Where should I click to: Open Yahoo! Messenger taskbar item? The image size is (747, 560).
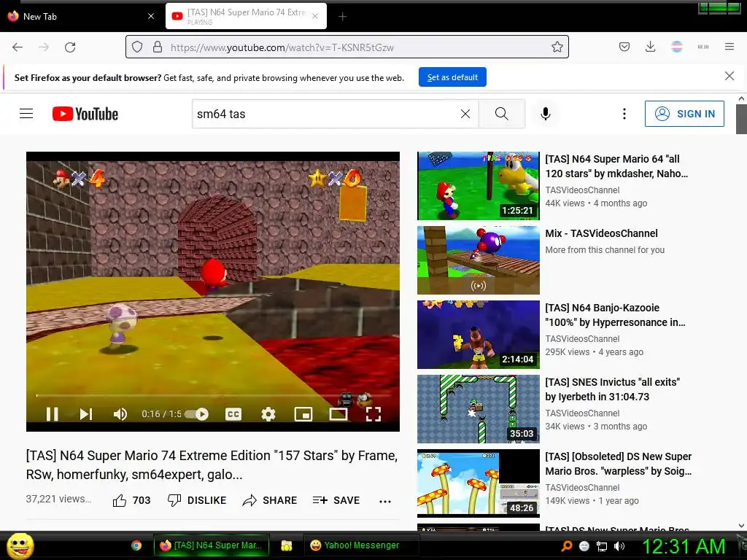pos(361,545)
